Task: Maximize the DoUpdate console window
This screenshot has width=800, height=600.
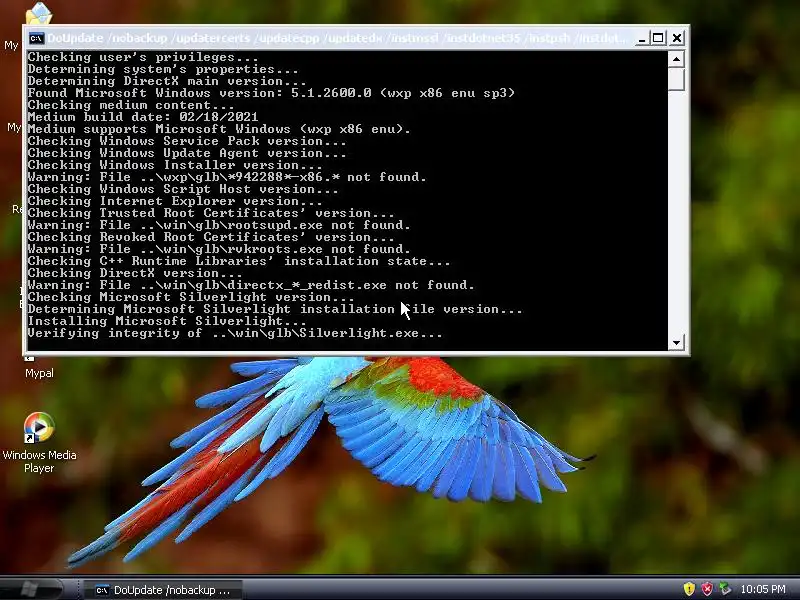Action: [x=658, y=38]
